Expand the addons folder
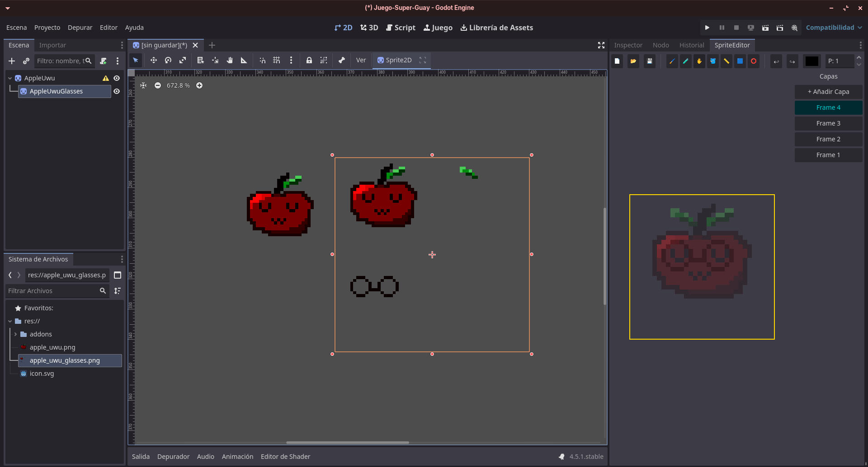Screen dimensions: 868x467 [15, 334]
